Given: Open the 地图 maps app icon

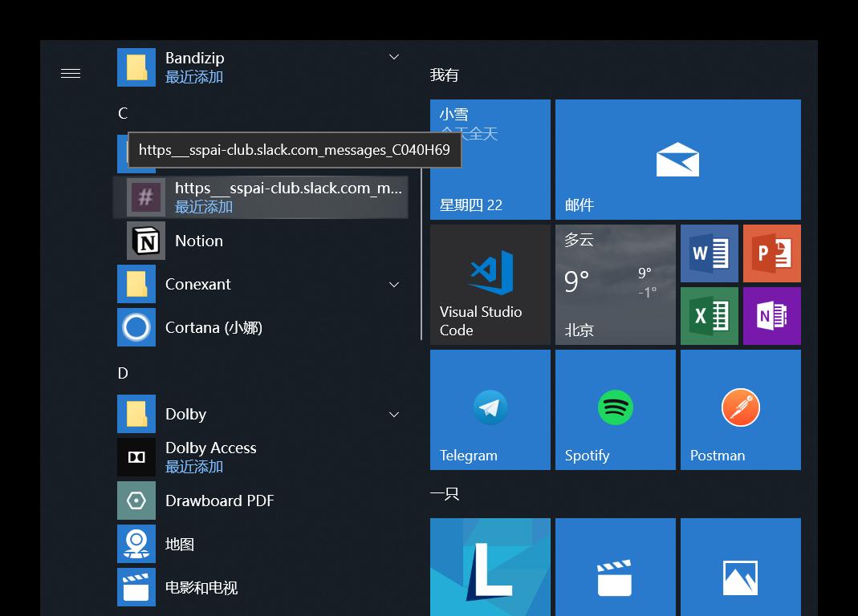Looking at the screenshot, I should pyautogui.click(x=136, y=544).
